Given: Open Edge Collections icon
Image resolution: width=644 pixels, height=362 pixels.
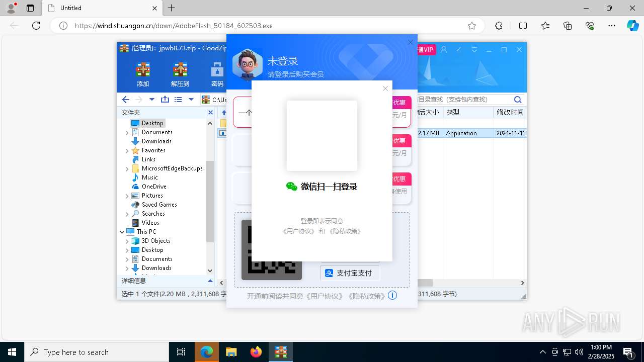Looking at the screenshot, I should [568, 26].
